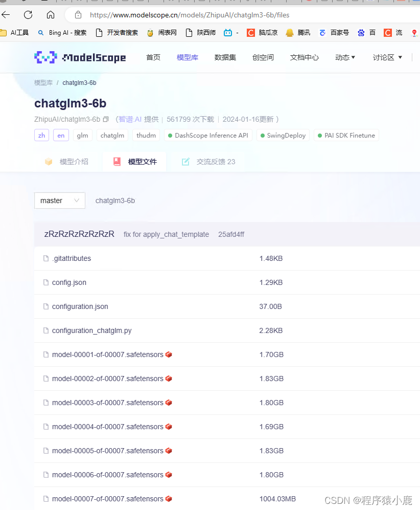
Task: Switch to the 交流反馈 23 tab
Action: (208, 162)
